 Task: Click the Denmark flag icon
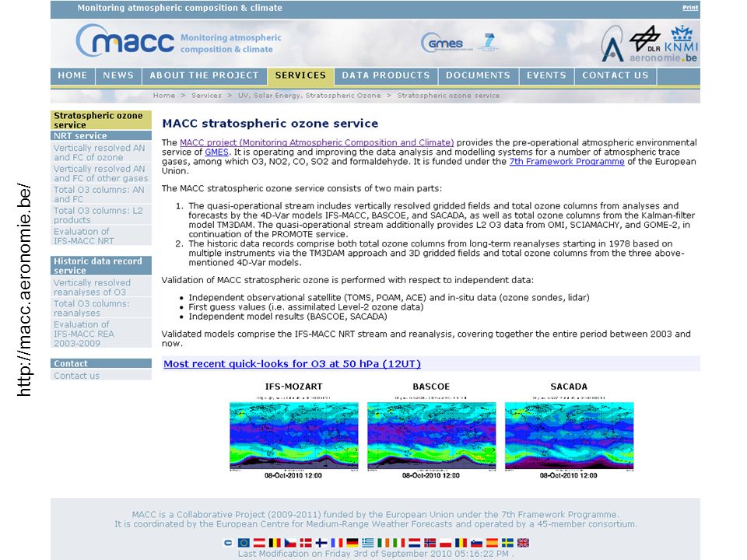(306, 543)
